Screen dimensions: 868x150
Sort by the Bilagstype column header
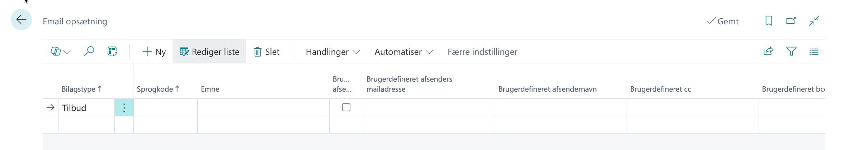(79, 89)
